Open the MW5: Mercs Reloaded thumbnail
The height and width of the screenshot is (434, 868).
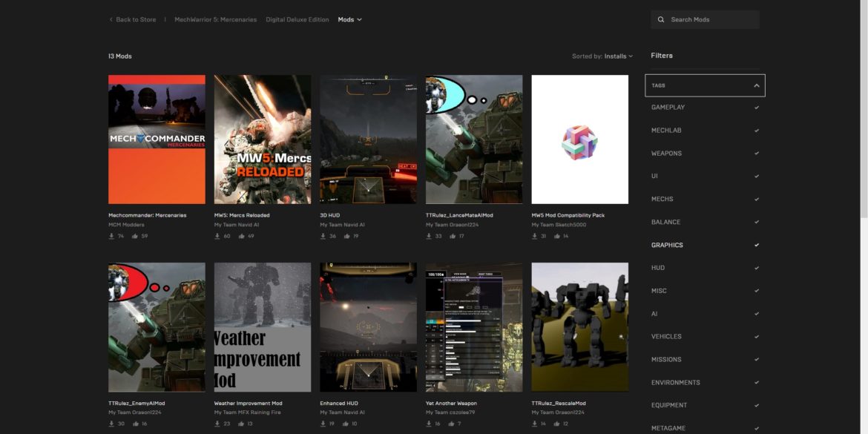263,139
